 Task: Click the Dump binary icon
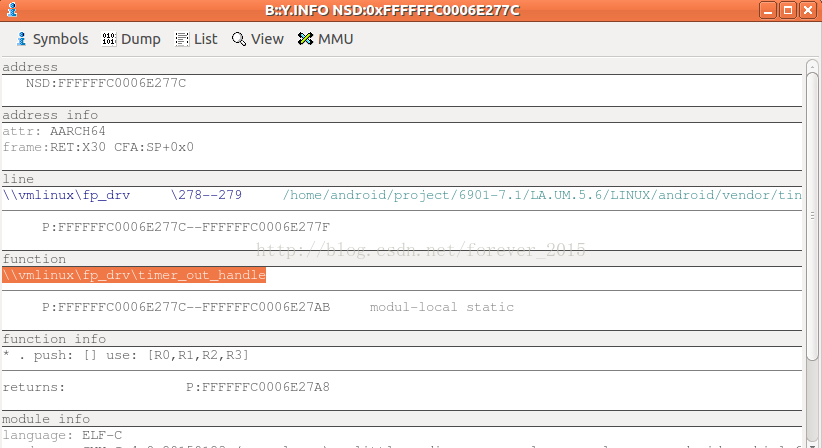pyautogui.click(x=109, y=39)
